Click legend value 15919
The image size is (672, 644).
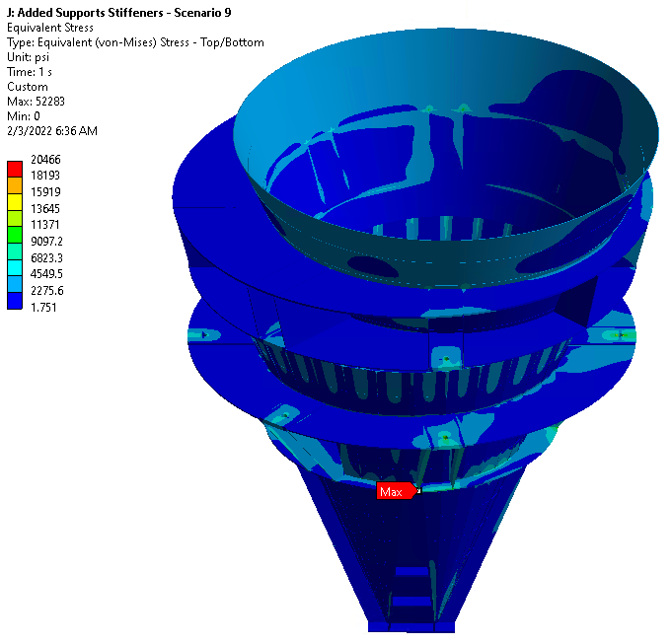[x=45, y=192]
